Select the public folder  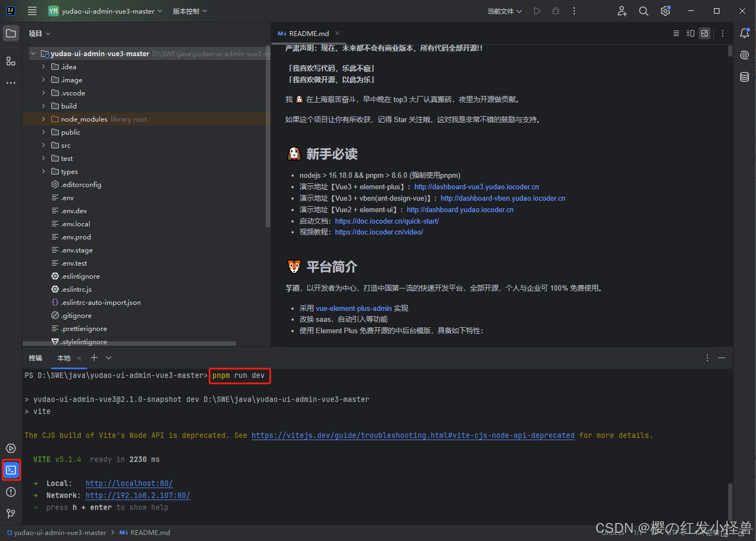tap(70, 132)
